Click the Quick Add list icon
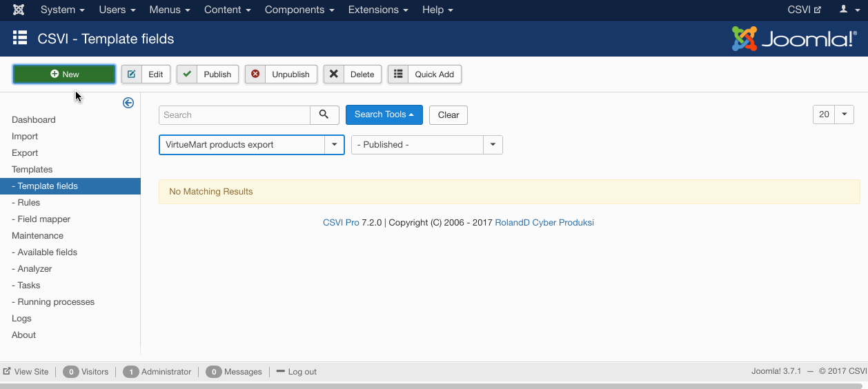The height and width of the screenshot is (389, 868). (x=398, y=74)
